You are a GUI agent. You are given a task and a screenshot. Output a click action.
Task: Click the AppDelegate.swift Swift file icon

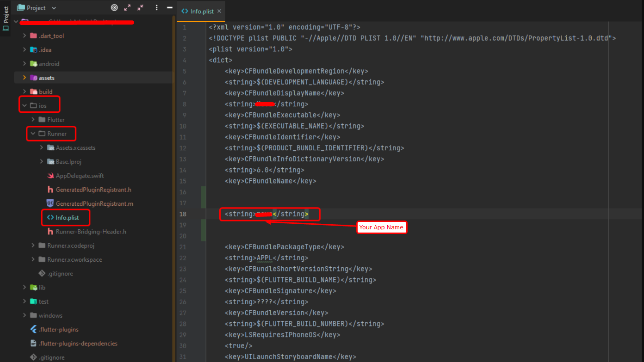point(50,176)
